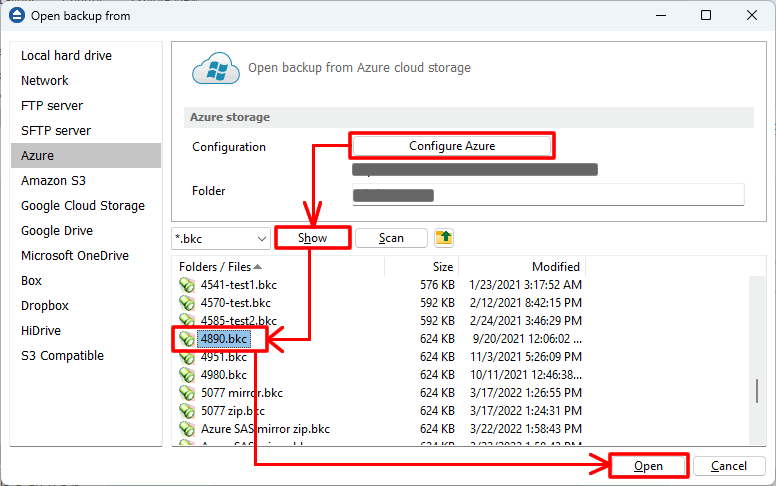Viewport: 776px width, 486px height.
Task: Click the Configure Azure button
Action: point(452,146)
